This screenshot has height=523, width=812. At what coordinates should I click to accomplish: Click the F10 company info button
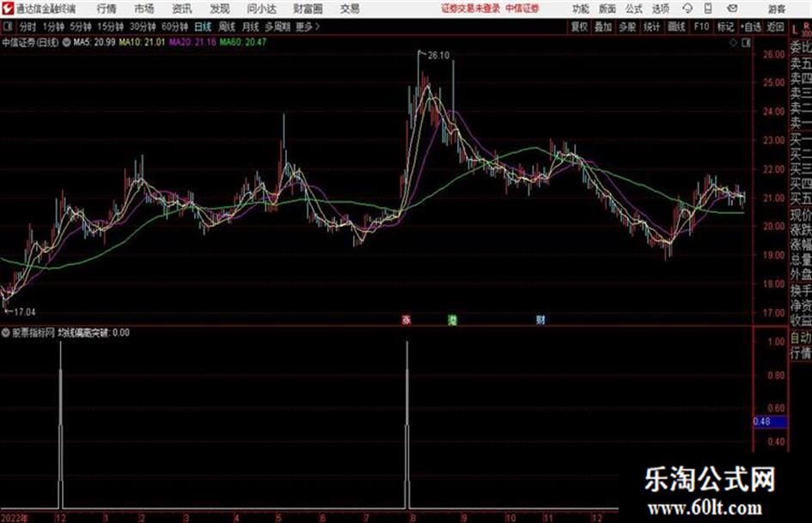tap(702, 27)
